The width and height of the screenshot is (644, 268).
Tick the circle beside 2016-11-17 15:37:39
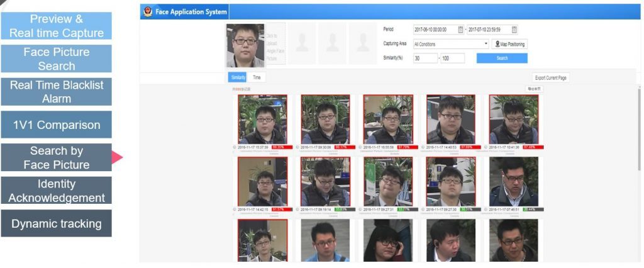235,147
